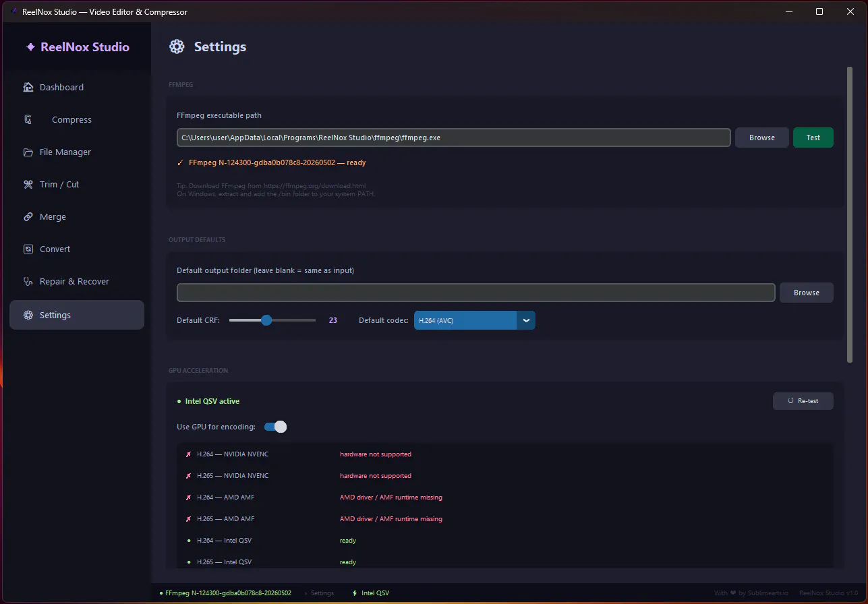The image size is (868, 604).
Task: Click the CRF value 23
Action: tap(333, 320)
